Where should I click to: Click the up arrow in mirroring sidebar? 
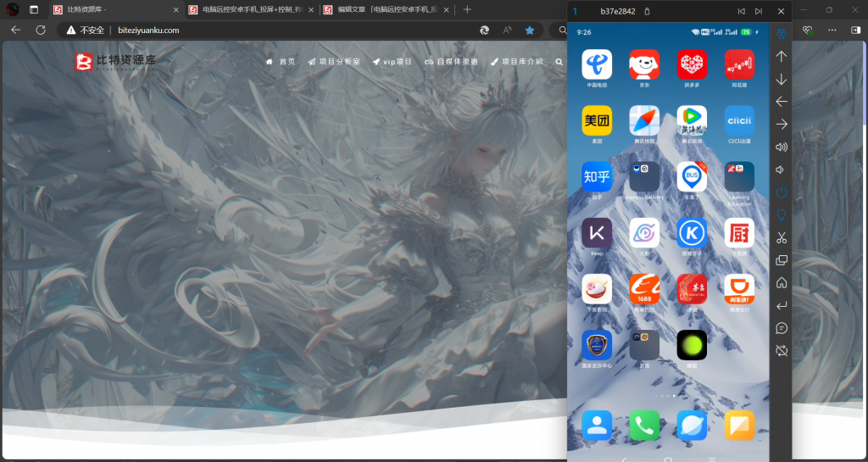pyautogui.click(x=781, y=57)
